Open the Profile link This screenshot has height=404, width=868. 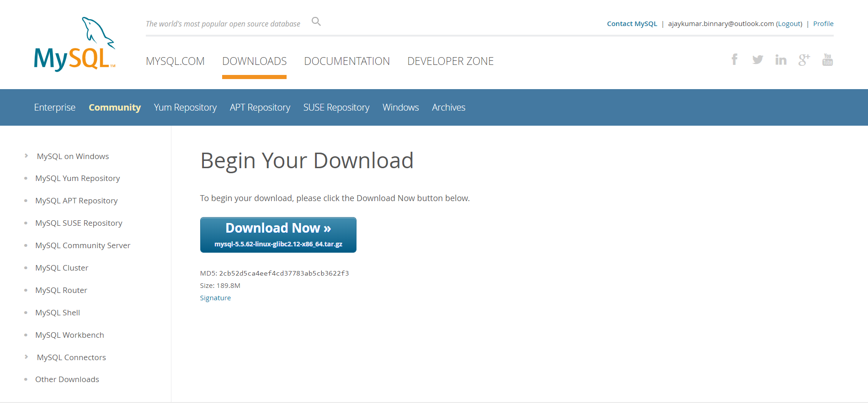823,24
